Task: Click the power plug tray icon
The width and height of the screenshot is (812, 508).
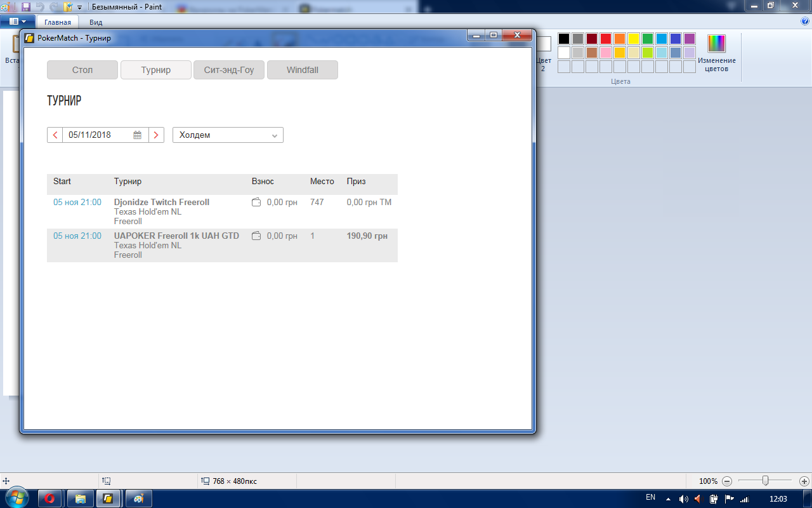Action: point(714,499)
